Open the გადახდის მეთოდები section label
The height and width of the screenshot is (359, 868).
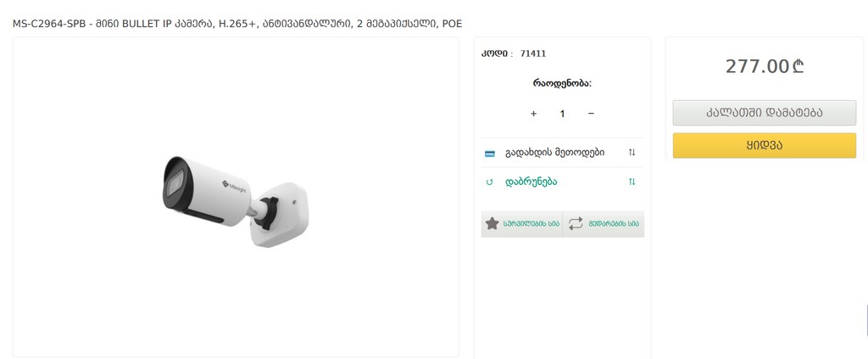pos(554,153)
